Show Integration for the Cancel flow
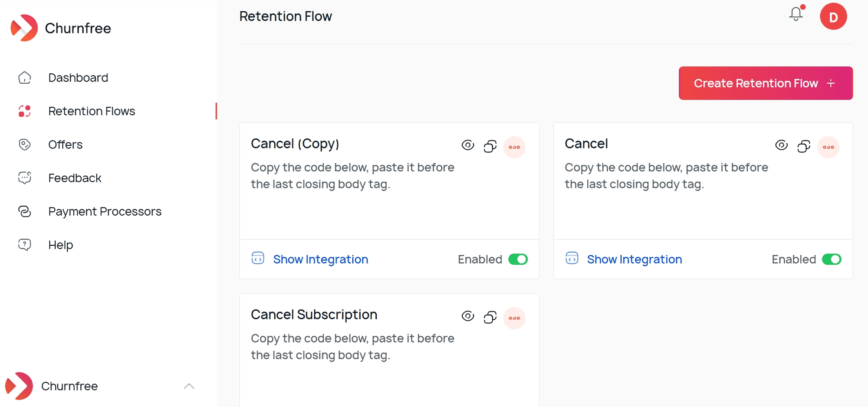This screenshot has height=407, width=868. pos(634,259)
